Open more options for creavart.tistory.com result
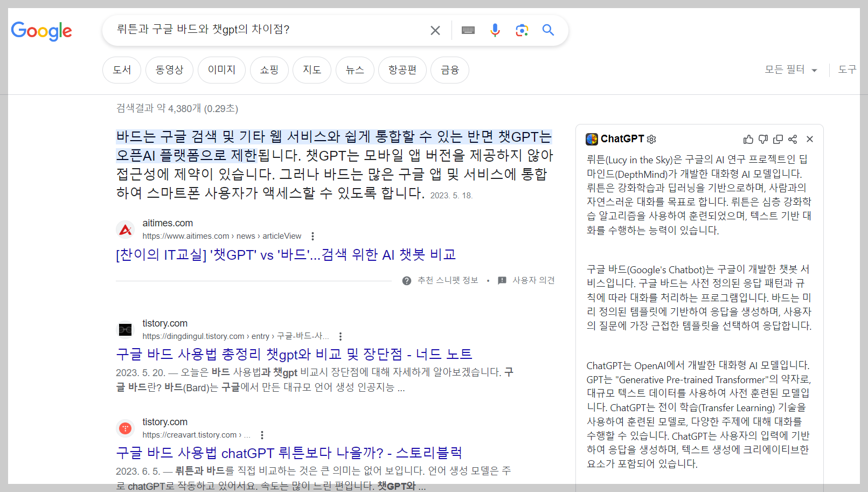This screenshot has height=492, width=868. pyautogui.click(x=262, y=435)
